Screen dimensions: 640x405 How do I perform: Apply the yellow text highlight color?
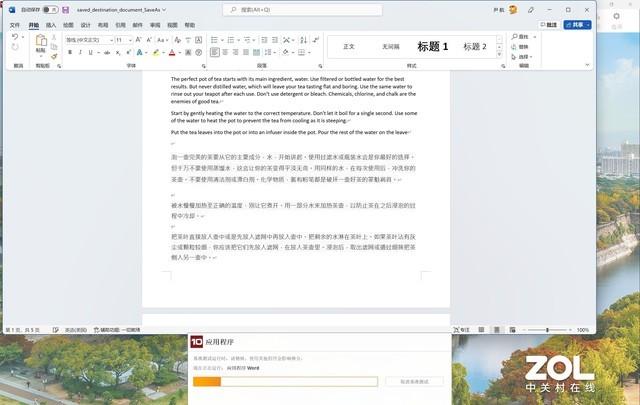[x=156, y=52]
